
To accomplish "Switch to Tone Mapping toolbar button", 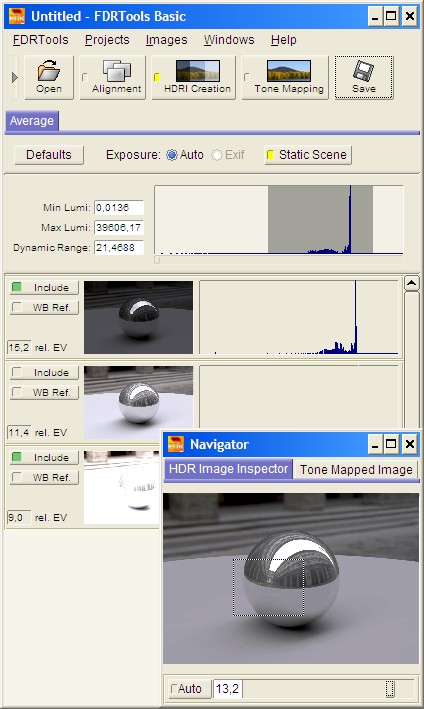I will (285, 77).
